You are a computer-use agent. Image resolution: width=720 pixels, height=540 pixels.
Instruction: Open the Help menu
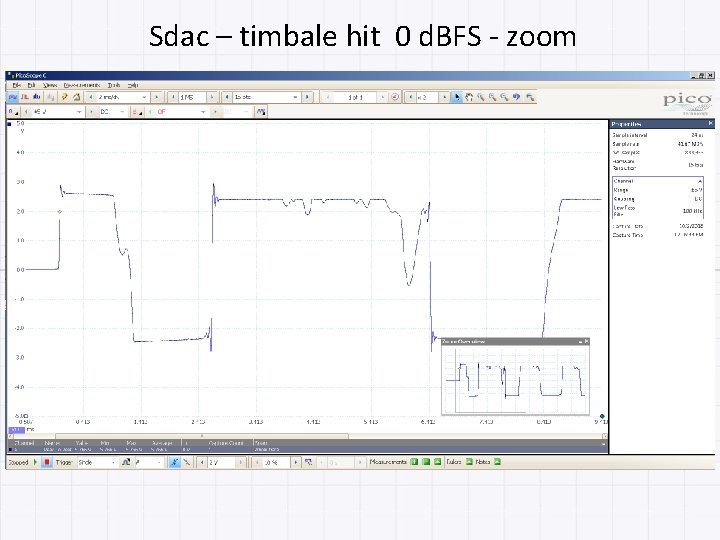(x=133, y=85)
